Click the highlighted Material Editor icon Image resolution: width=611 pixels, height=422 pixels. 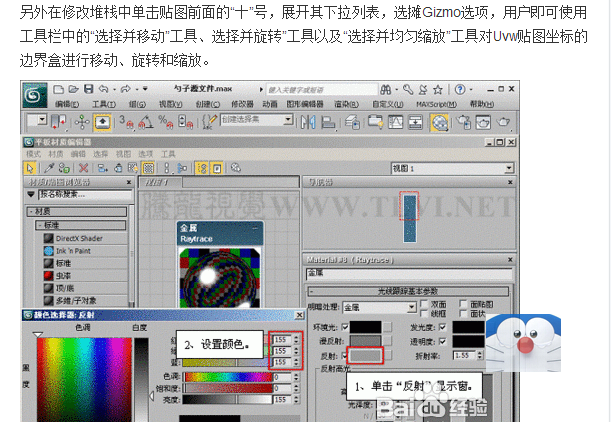[x=440, y=122]
